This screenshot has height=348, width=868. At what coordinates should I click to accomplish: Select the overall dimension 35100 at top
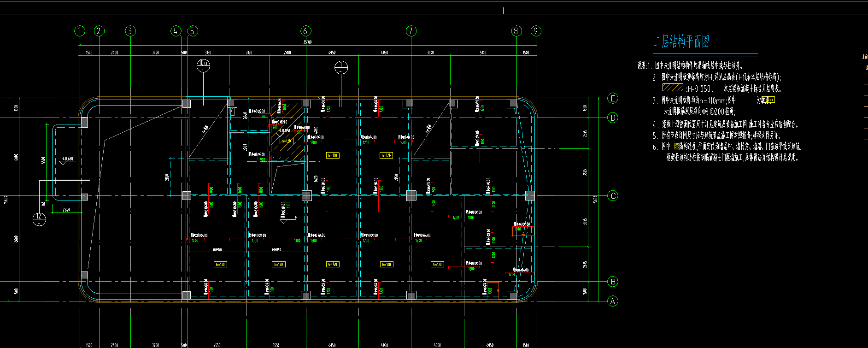(x=307, y=42)
